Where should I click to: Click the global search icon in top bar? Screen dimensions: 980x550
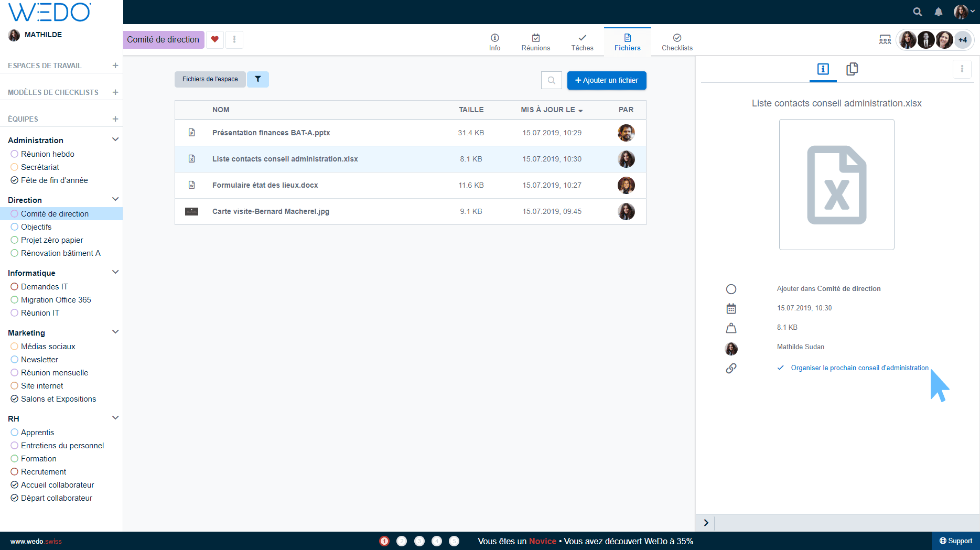(x=917, y=12)
